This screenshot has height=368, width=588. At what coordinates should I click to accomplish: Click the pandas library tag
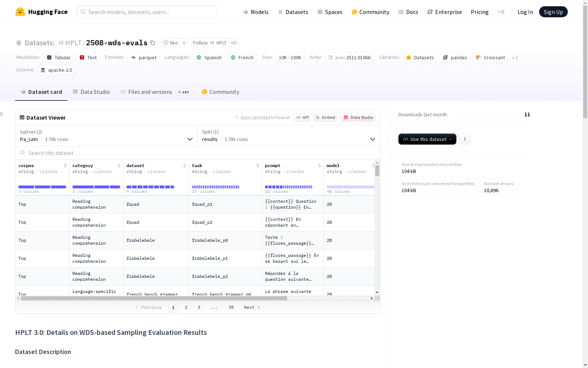pyautogui.click(x=455, y=57)
